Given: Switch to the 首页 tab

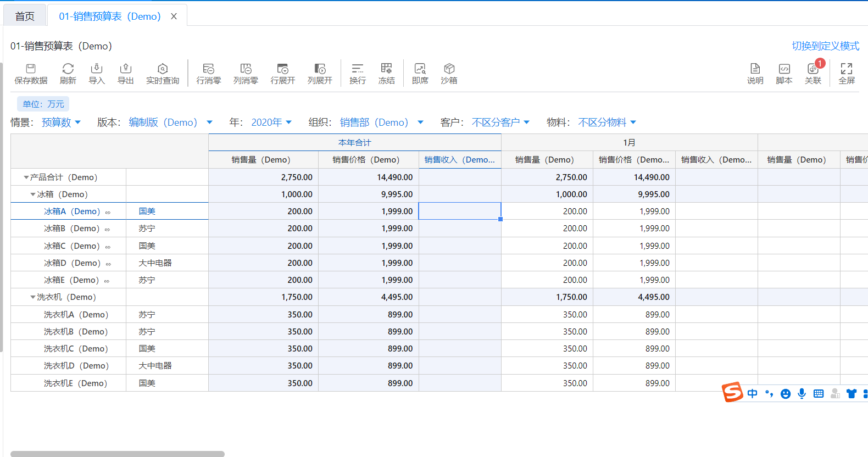Looking at the screenshot, I should pyautogui.click(x=25, y=16).
